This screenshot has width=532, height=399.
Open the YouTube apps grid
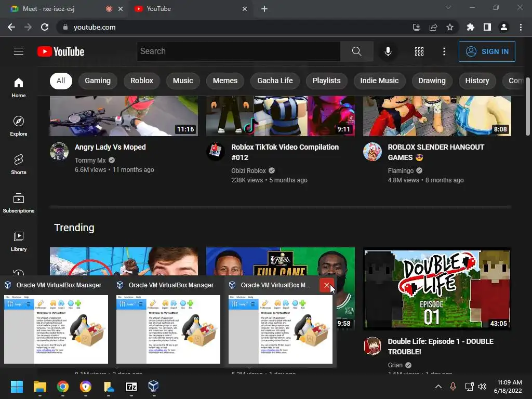click(x=419, y=51)
